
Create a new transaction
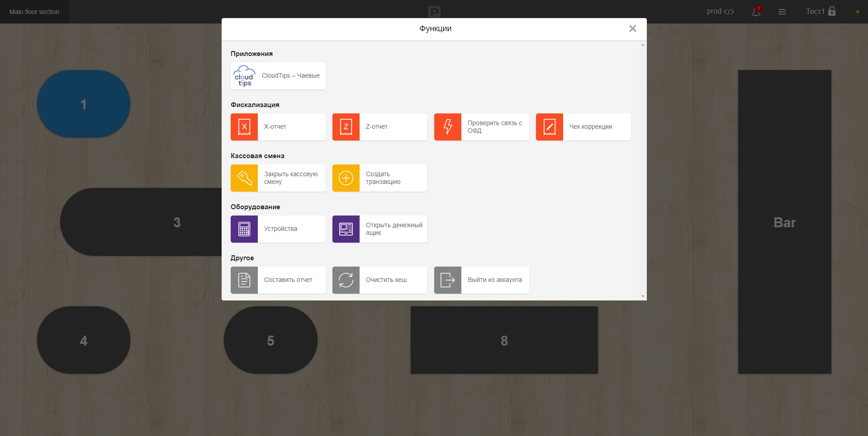click(379, 178)
